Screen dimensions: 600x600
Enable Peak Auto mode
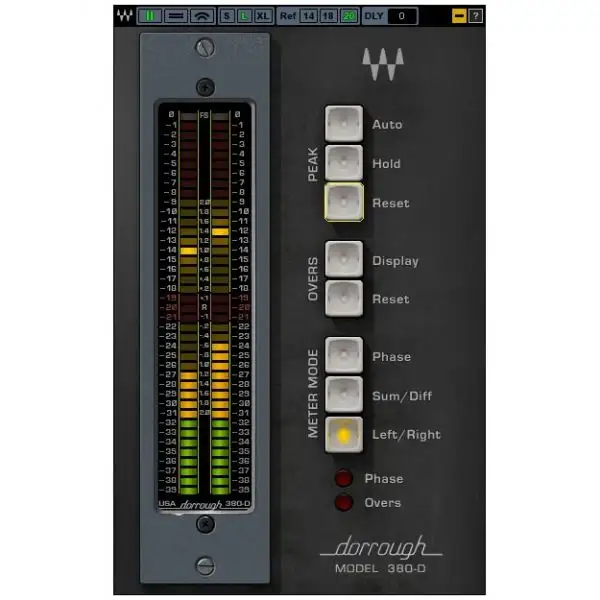click(344, 124)
